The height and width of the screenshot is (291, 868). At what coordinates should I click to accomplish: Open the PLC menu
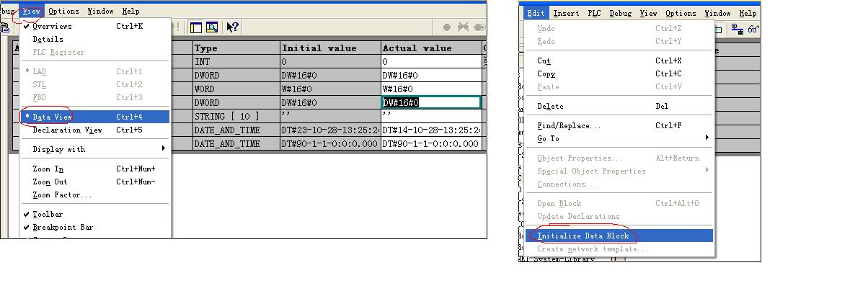[x=594, y=13]
